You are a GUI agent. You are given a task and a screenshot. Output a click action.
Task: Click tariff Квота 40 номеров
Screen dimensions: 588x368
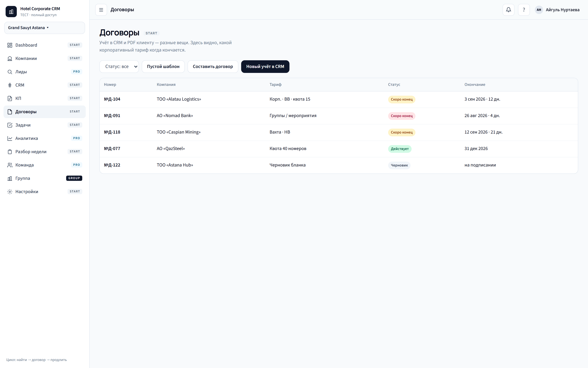tap(288, 148)
